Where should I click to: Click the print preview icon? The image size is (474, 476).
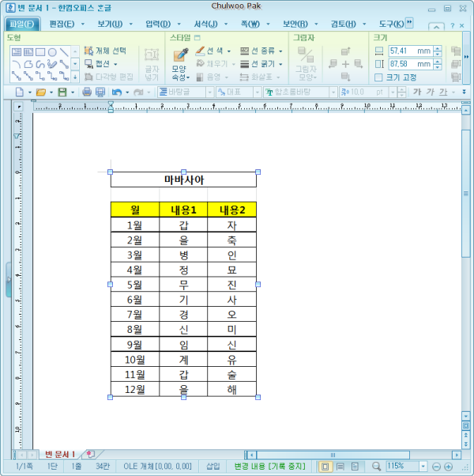(x=100, y=92)
